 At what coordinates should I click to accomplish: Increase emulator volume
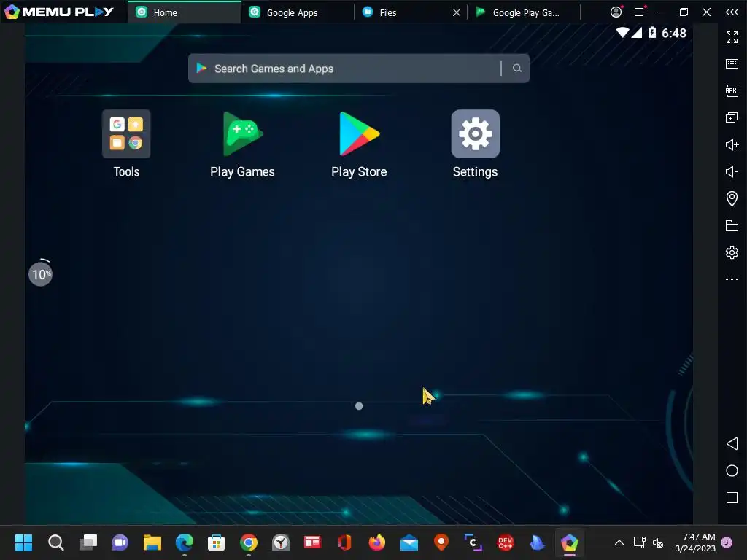click(732, 144)
